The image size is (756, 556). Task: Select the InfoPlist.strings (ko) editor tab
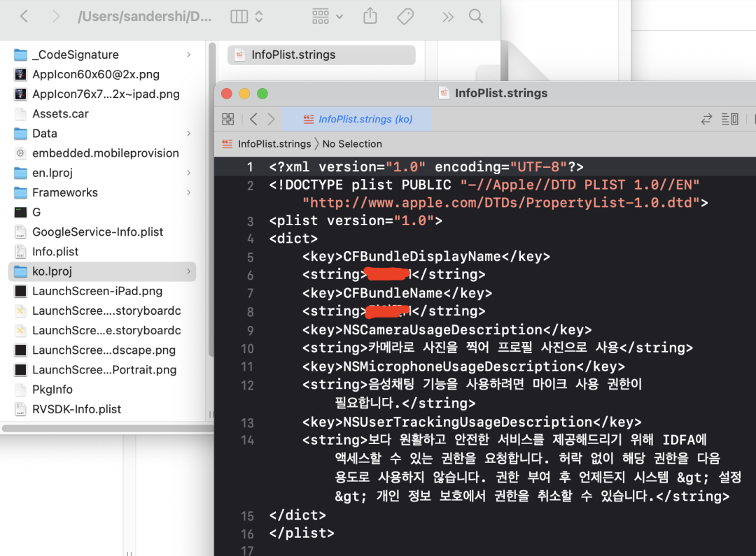click(x=357, y=119)
